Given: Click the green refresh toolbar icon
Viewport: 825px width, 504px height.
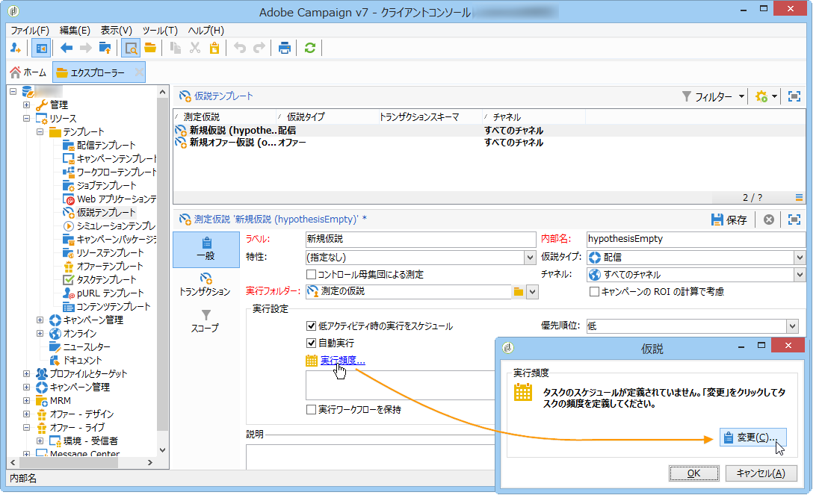Looking at the screenshot, I should tap(310, 49).
